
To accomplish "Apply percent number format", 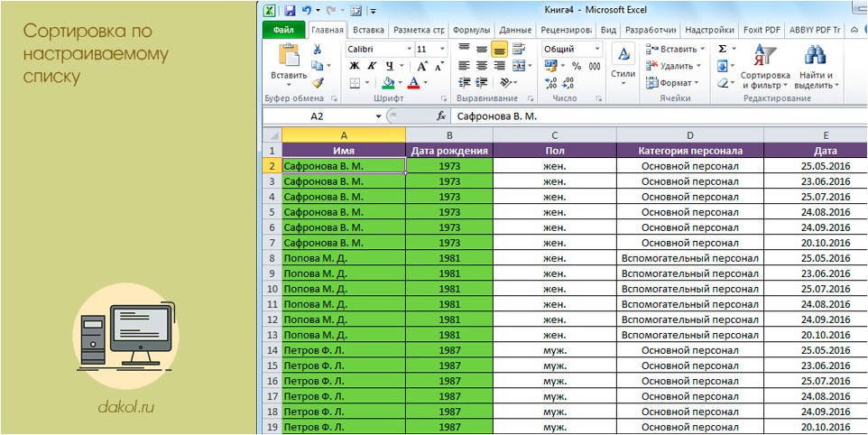I will pyautogui.click(x=577, y=67).
